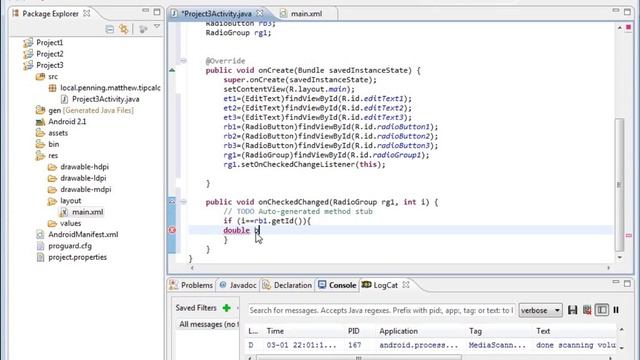Toggle Link with Editor in Package Explorer
The image size is (640, 360).
[124, 29]
